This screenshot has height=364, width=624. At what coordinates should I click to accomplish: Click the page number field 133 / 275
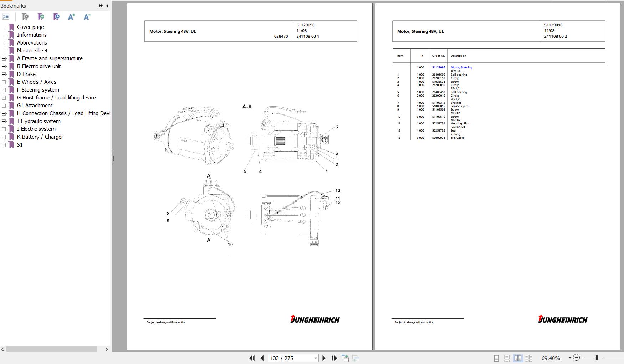click(291, 358)
